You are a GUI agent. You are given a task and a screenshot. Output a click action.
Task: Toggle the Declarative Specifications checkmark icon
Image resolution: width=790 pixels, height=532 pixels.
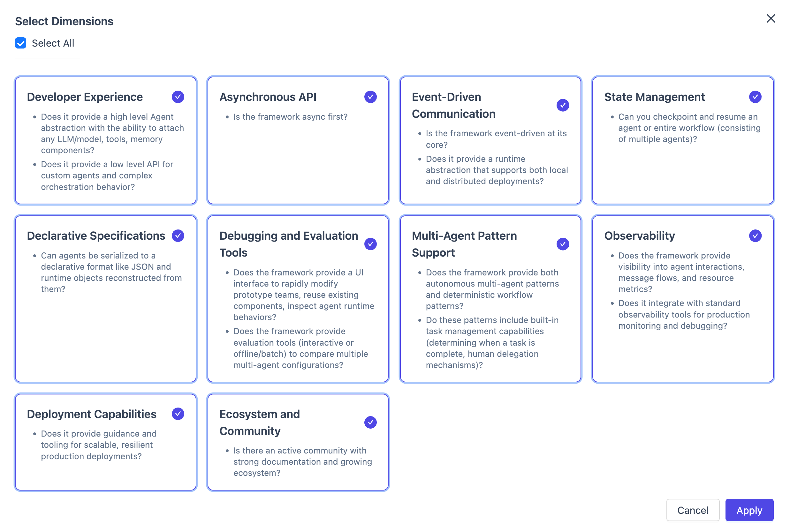point(178,235)
